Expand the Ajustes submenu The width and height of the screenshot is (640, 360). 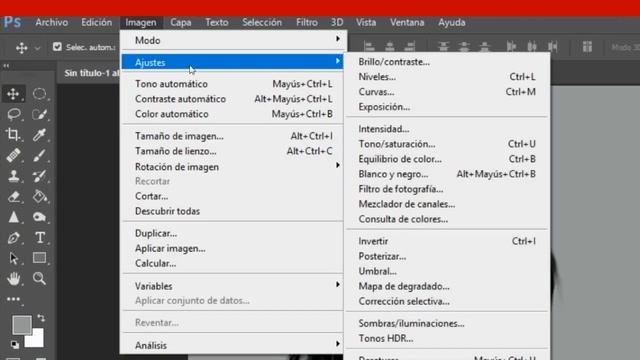[x=233, y=62]
